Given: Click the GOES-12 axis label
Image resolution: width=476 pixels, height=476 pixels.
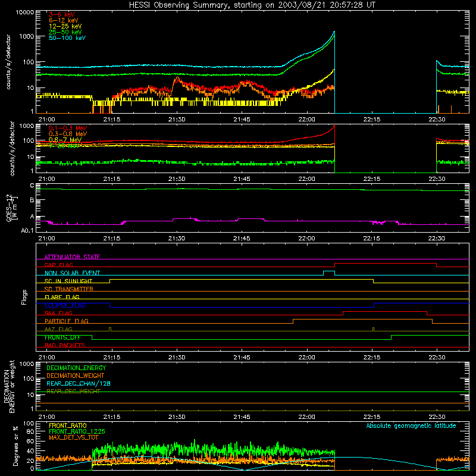Looking at the screenshot, I should (11, 208).
